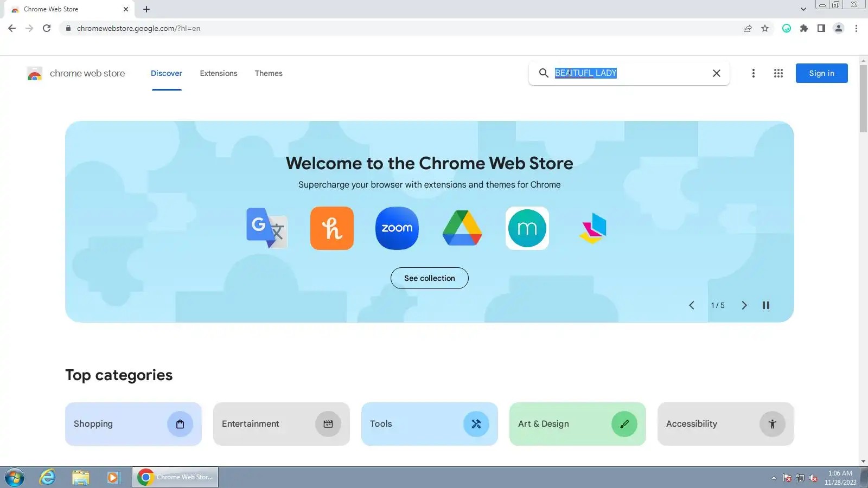Switch to the Discover tab

[x=167, y=73]
